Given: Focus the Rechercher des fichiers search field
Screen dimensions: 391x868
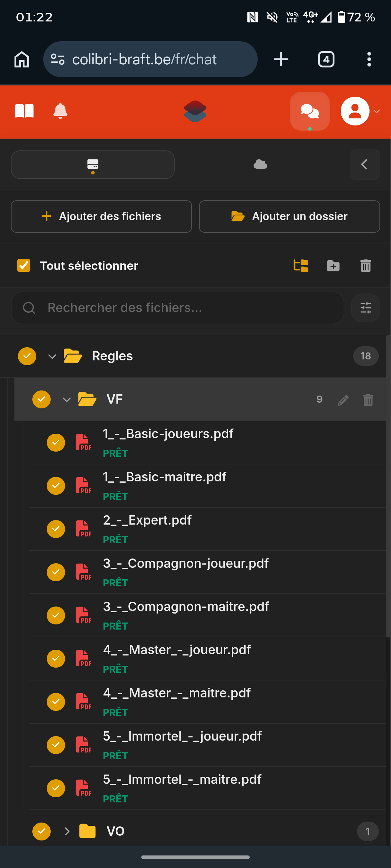Looking at the screenshot, I should click(178, 308).
